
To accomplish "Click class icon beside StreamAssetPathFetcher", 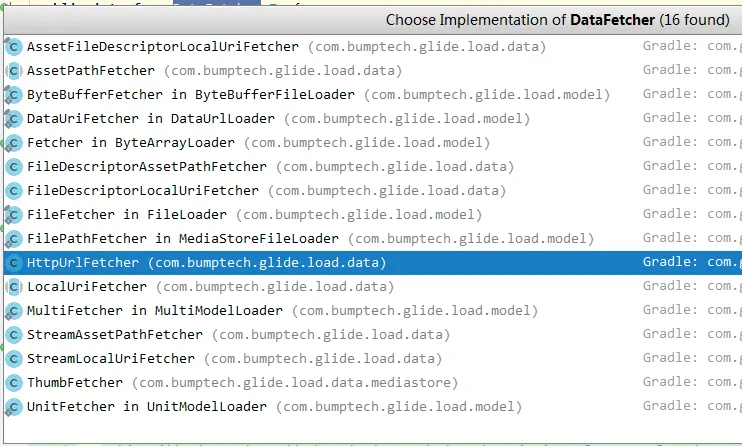I will [x=13, y=334].
